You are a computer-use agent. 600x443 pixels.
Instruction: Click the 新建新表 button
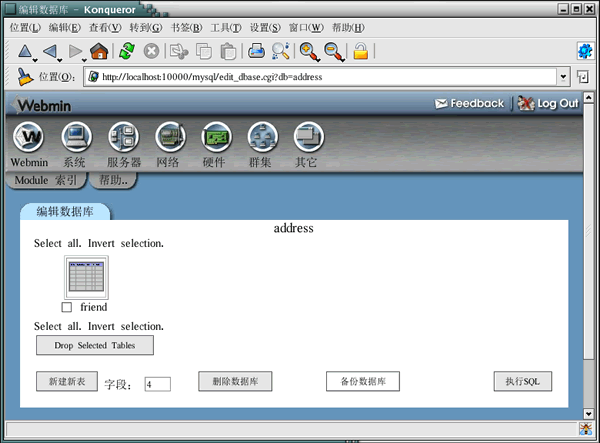pos(67,381)
